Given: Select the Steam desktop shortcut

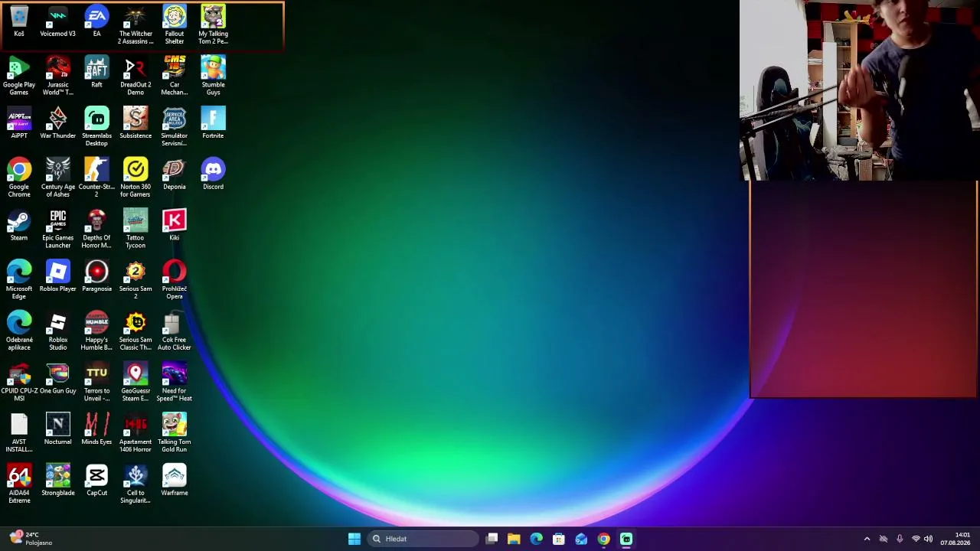Looking at the screenshot, I should pyautogui.click(x=19, y=225).
